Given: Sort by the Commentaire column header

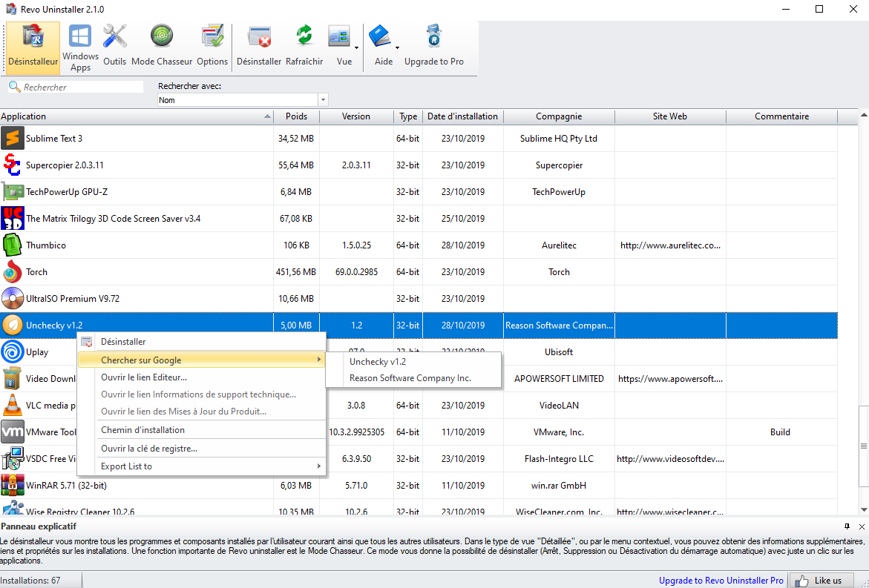Looking at the screenshot, I should [x=781, y=116].
